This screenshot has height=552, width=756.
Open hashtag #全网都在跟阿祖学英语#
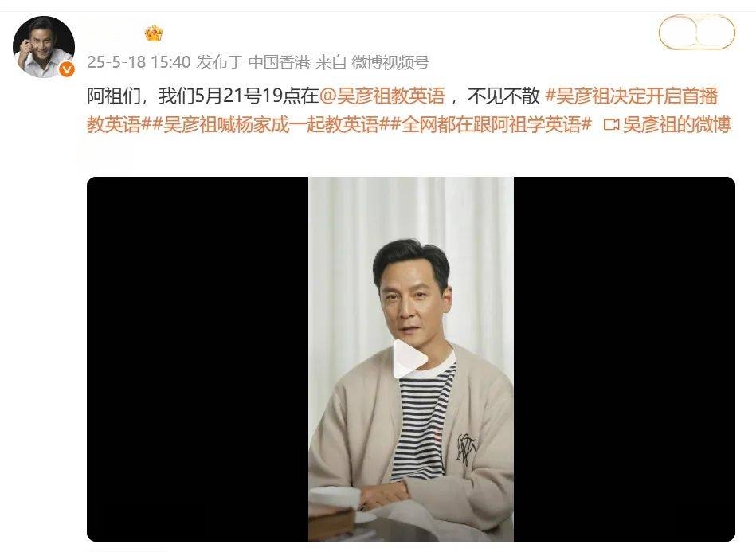tap(491, 125)
